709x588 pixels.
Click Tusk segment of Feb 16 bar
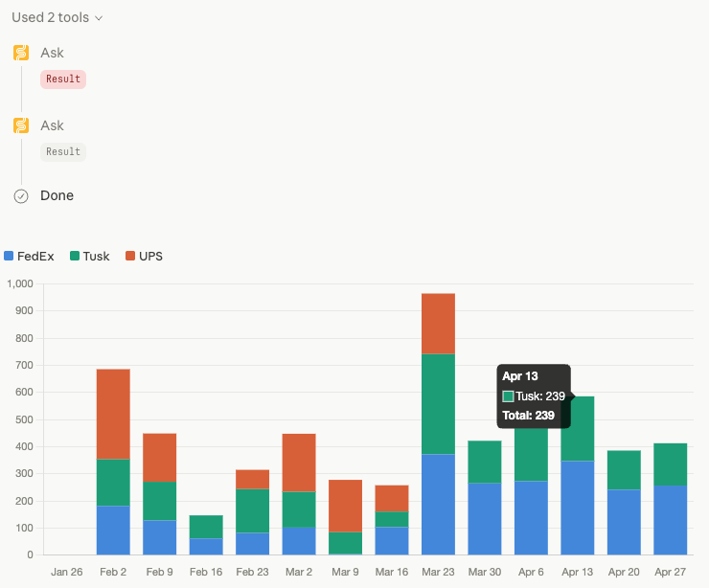click(x=206, y=527)
